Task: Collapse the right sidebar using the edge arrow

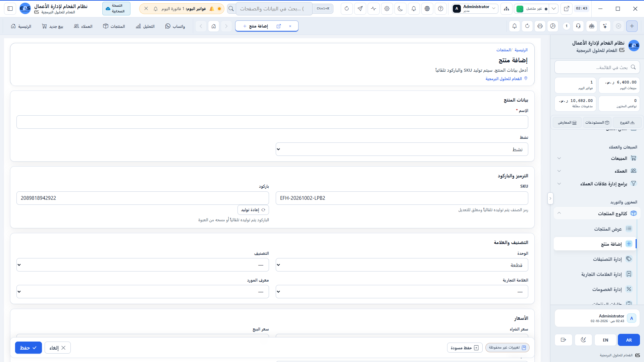Action: click(550, 198)
